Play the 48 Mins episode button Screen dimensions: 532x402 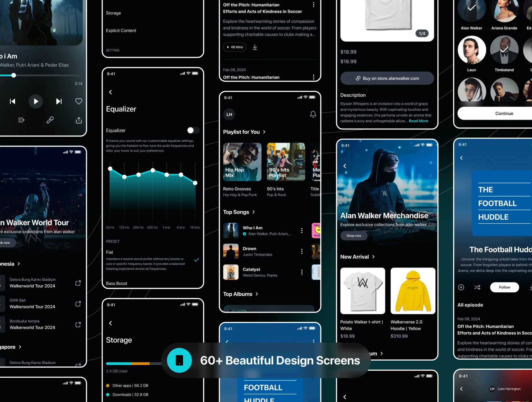235,47
